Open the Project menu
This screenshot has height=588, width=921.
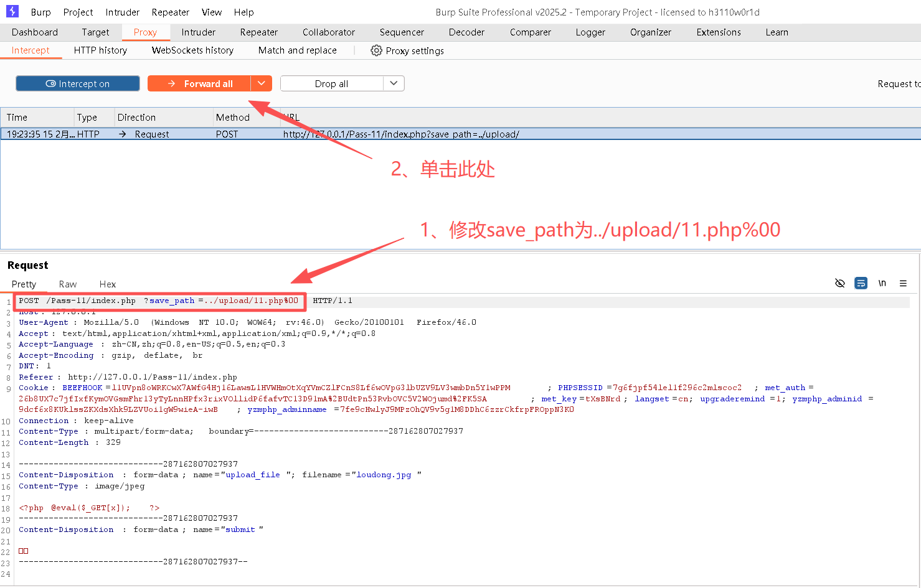[78, 12]
